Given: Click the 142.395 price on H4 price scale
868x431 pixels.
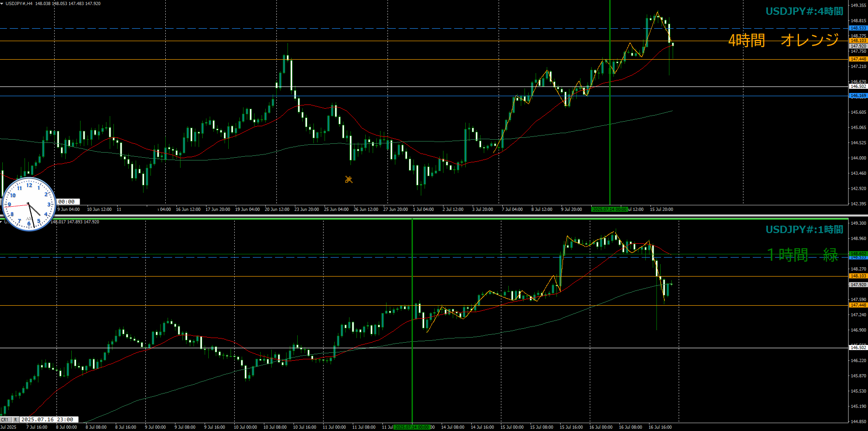Looking at the screenshot, I should [x=858, y=204].
